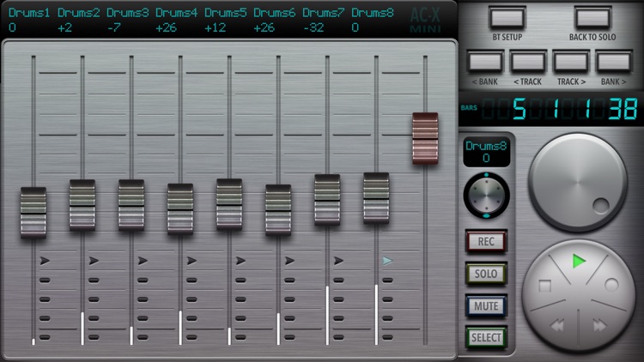Click the Drums3 channel name label
Image resolution: width=644 pixels, height=362 pixels.
pyautogui.click(x=127, y=13)
